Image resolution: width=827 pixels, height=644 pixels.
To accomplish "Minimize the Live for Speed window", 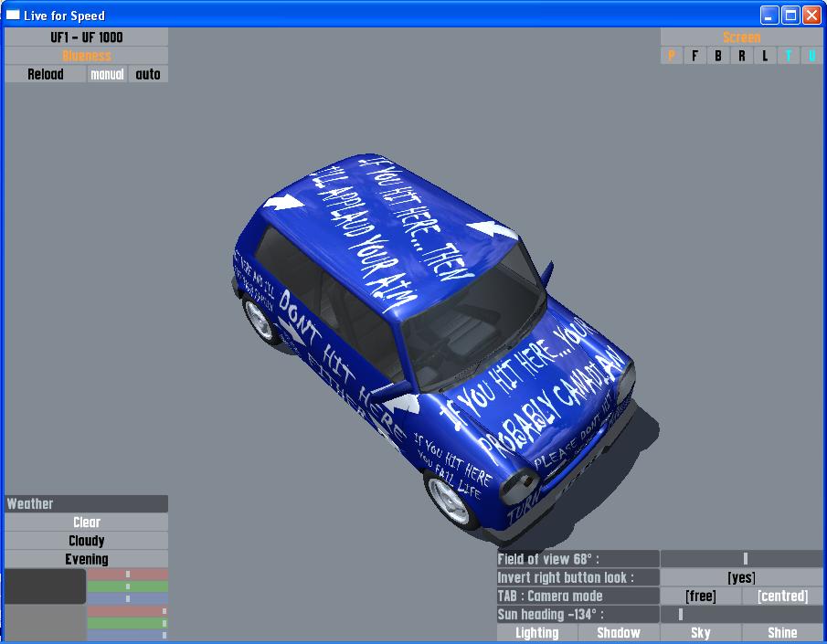I will [x=769, y=15].
